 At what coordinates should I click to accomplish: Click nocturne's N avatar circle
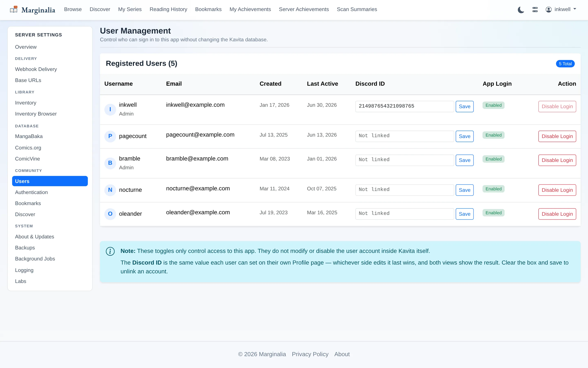110,190
